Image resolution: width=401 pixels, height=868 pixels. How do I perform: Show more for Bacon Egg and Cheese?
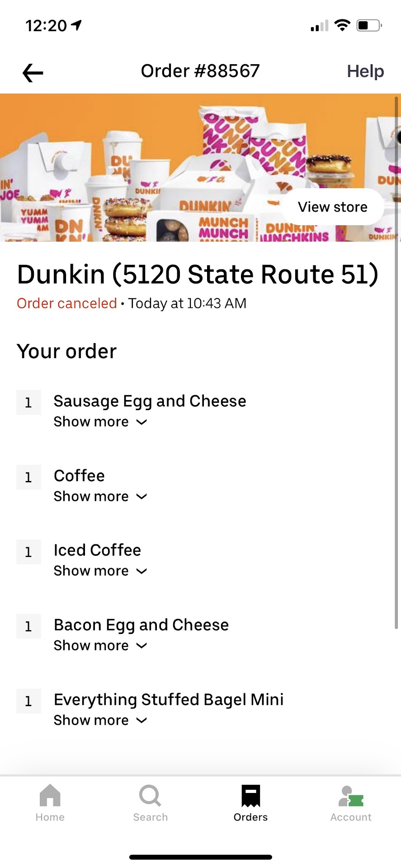[100, 646]
